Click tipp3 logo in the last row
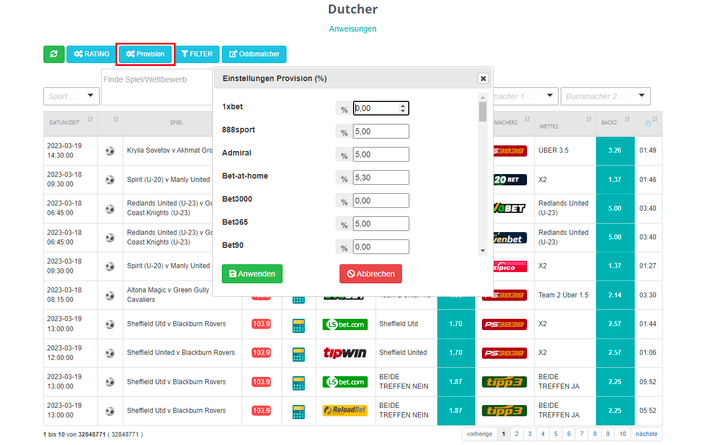The width and height of the screenshot is (719, 445). 504,410
